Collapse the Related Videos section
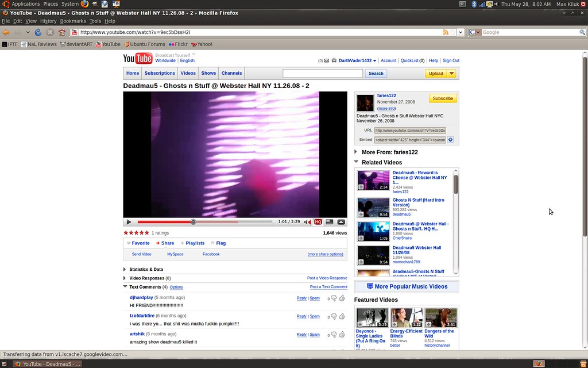The width and height of the screenshot is (588, 368). [356, 162]
